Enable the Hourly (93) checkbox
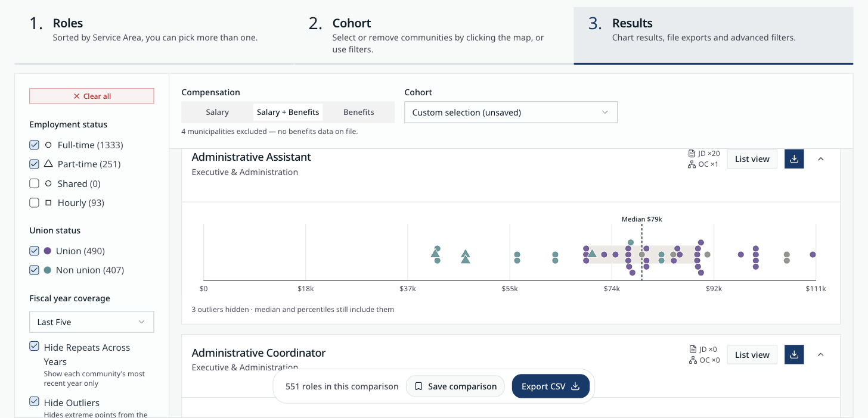This screenshot has height=418, width=868. [35, 202]
